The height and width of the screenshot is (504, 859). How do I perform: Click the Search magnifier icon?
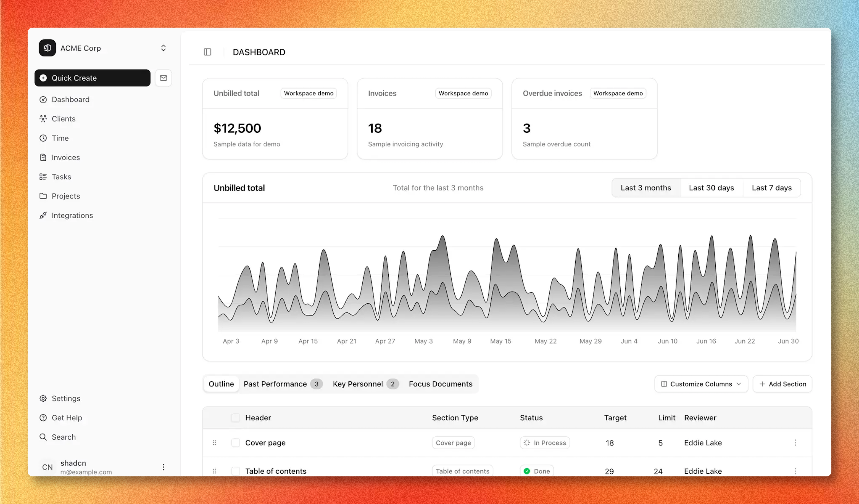click(x=43, y=437)
